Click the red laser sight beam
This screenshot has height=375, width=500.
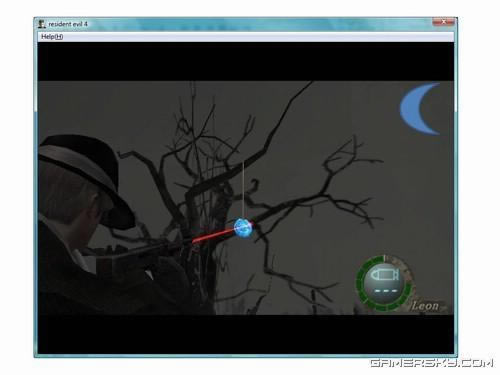click(213, 236)
